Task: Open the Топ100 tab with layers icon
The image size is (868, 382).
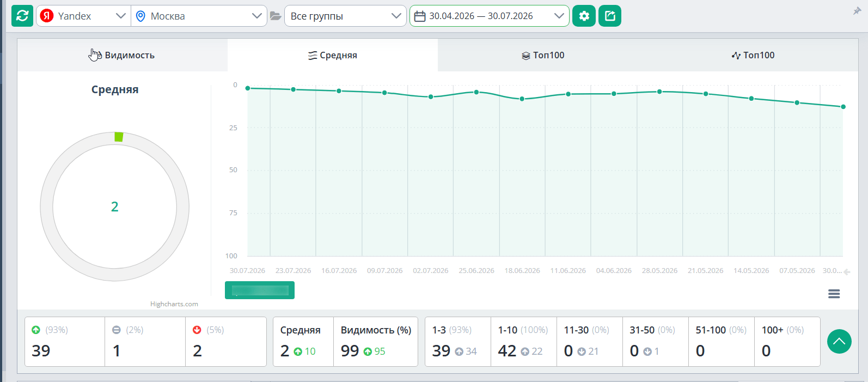Action: 543,55
